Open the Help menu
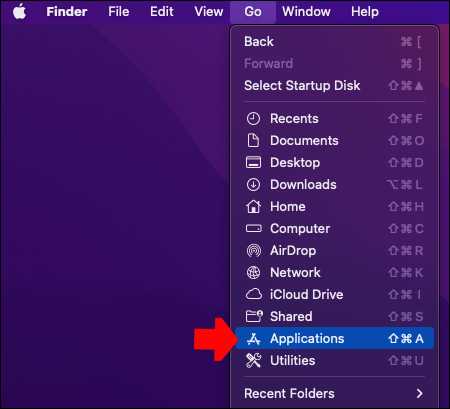The height and width of the screenshot is (409, 450). point(365,12)
